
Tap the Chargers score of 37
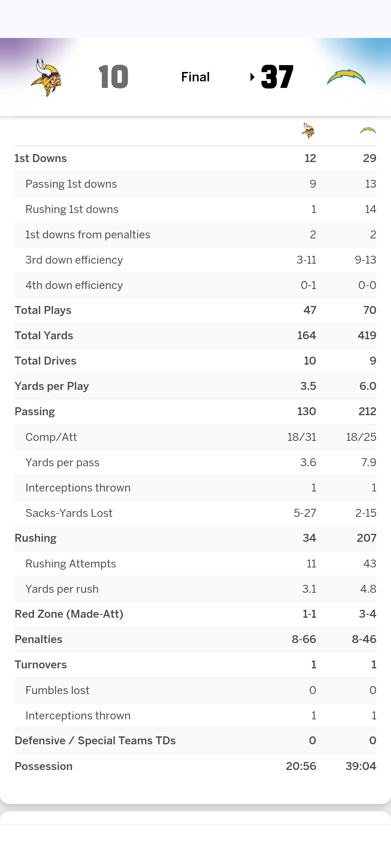(277, 77)
